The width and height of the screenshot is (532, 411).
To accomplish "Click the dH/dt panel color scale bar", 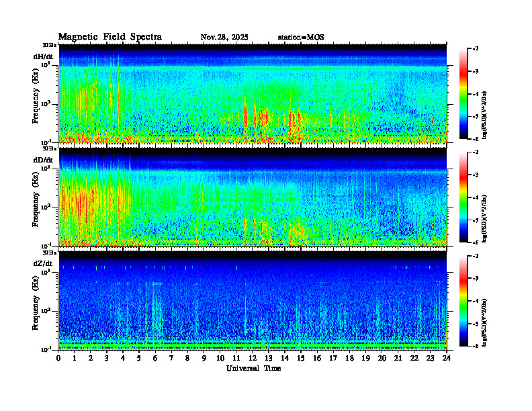I will (463, 93).
